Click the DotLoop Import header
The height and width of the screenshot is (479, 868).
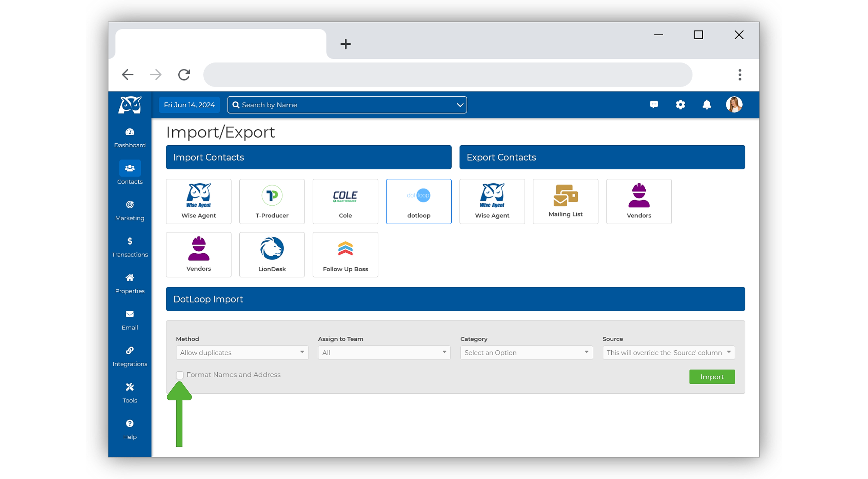click(x=455, y=299)
